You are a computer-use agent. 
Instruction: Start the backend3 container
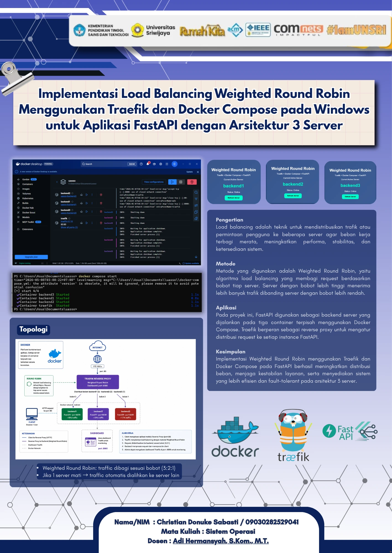pos(87,212)
